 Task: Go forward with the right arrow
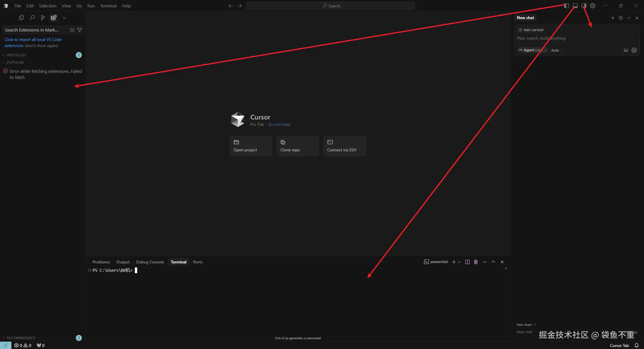[x=239, y=6]
